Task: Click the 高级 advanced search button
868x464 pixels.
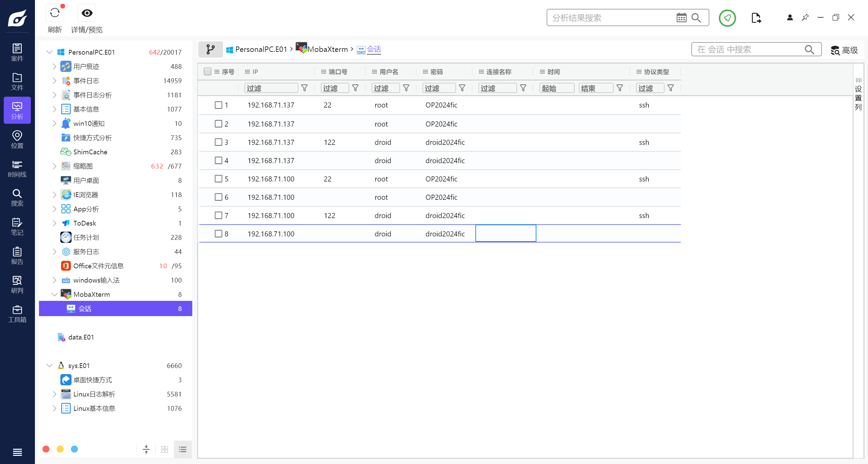Action: (x=844, y=50)
